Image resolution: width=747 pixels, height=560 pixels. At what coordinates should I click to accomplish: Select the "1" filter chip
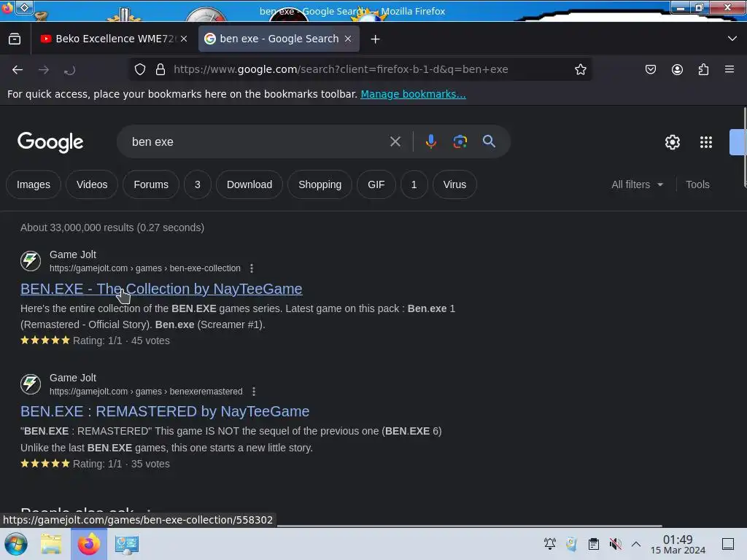(x=414, y=184)
